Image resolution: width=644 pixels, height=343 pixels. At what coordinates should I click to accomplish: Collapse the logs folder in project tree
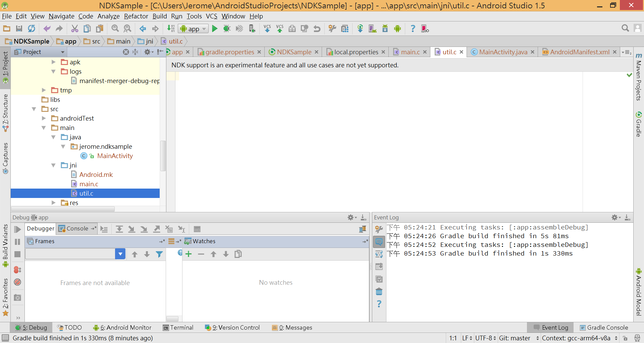pos(53,71)
